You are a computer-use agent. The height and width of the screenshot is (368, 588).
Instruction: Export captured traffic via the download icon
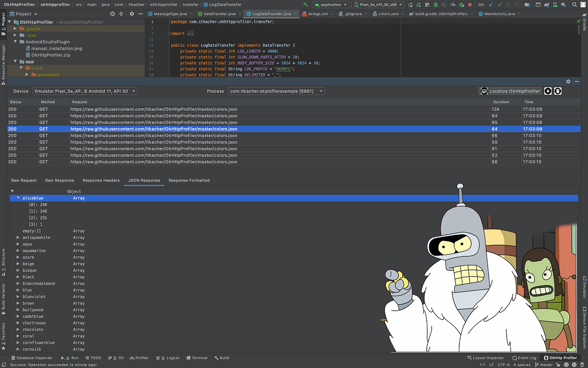point(548,91)
